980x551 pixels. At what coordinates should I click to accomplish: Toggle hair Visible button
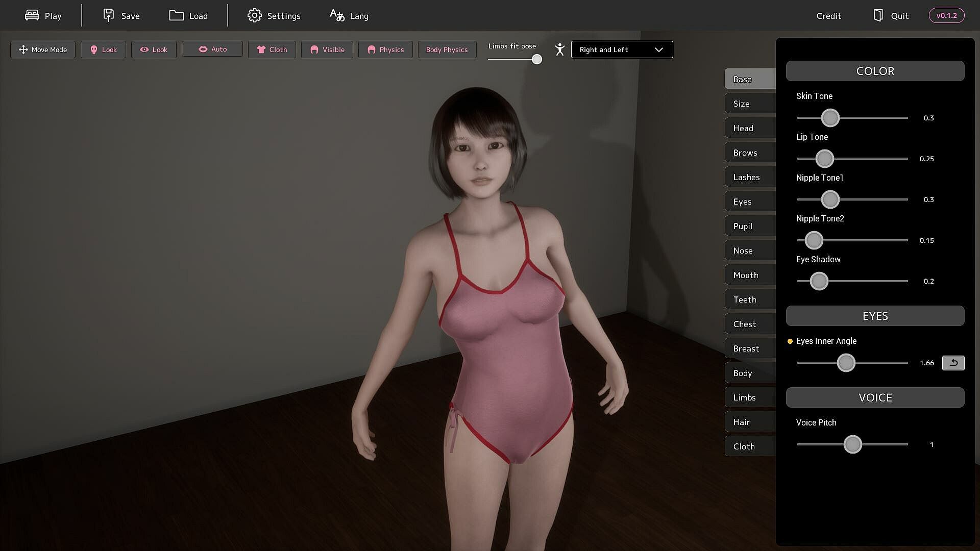327,49
